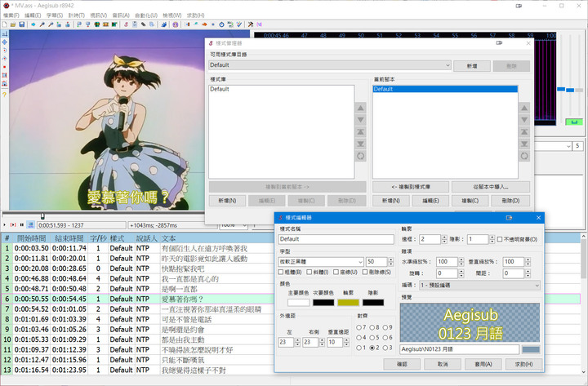The width and height of the screenshot is (588, 386).
Task: Select the drag subtitles visual tool
Action: click(5, 42)
